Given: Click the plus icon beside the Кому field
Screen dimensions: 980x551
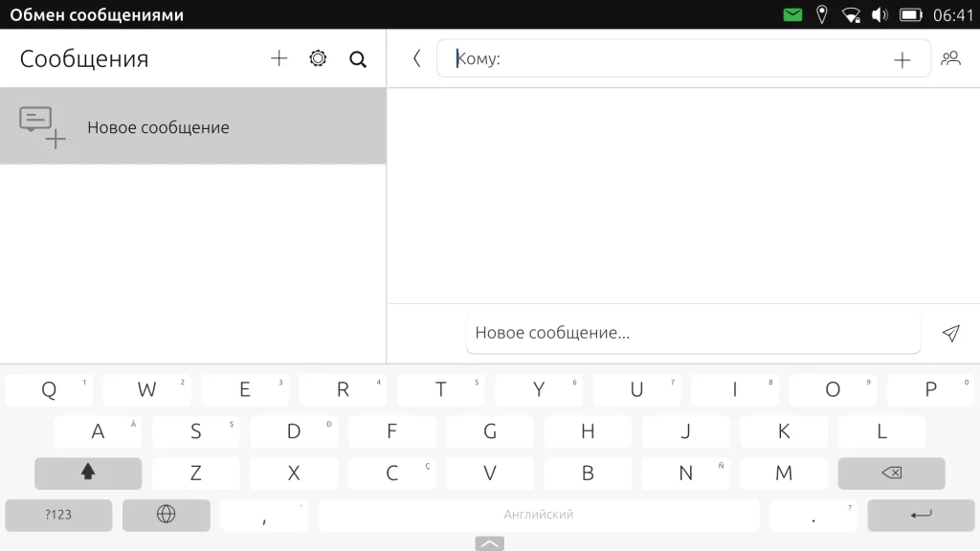Looking at the screenshot, I should pos(902,58).
